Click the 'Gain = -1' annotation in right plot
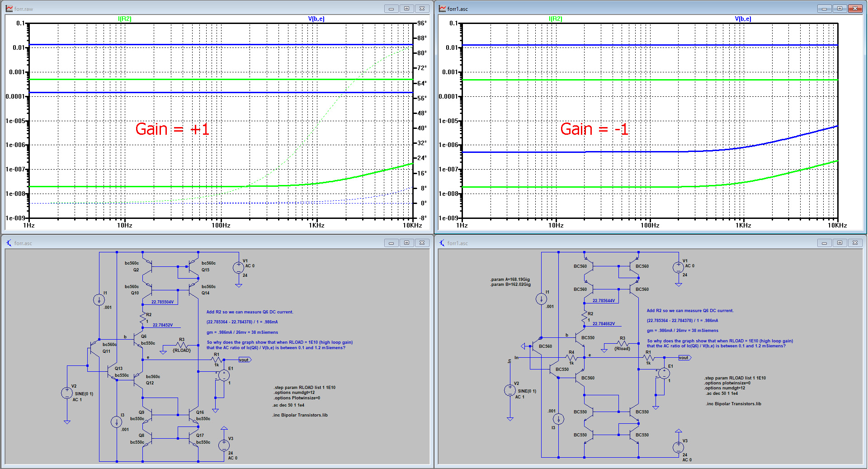868x469 pixels. pos(594,129)
